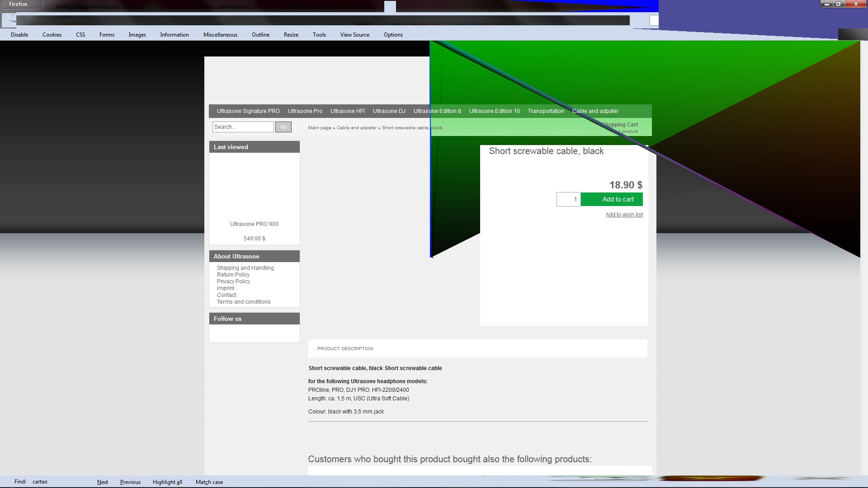Click Next in the Find bar
This screenshot has height=488, width=868.
pyautogui.click(x=103, y=482)
